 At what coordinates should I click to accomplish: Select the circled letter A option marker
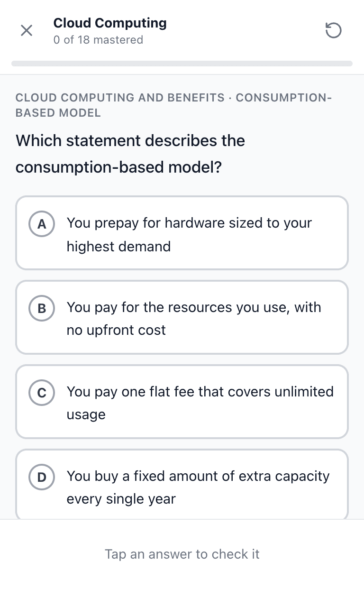point(42,224)
